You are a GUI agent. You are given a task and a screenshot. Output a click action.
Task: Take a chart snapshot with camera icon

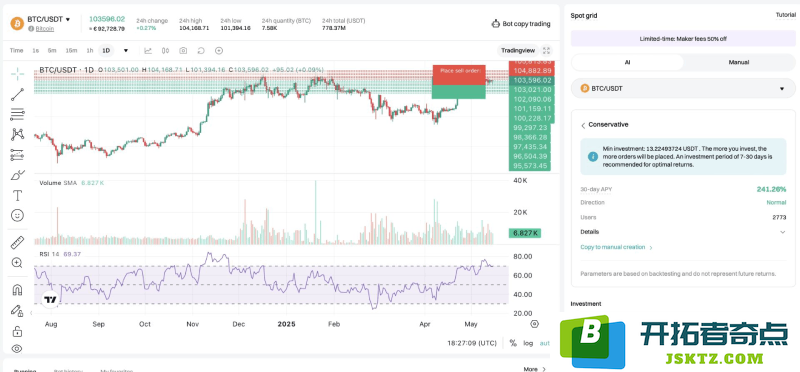[183, 51]
